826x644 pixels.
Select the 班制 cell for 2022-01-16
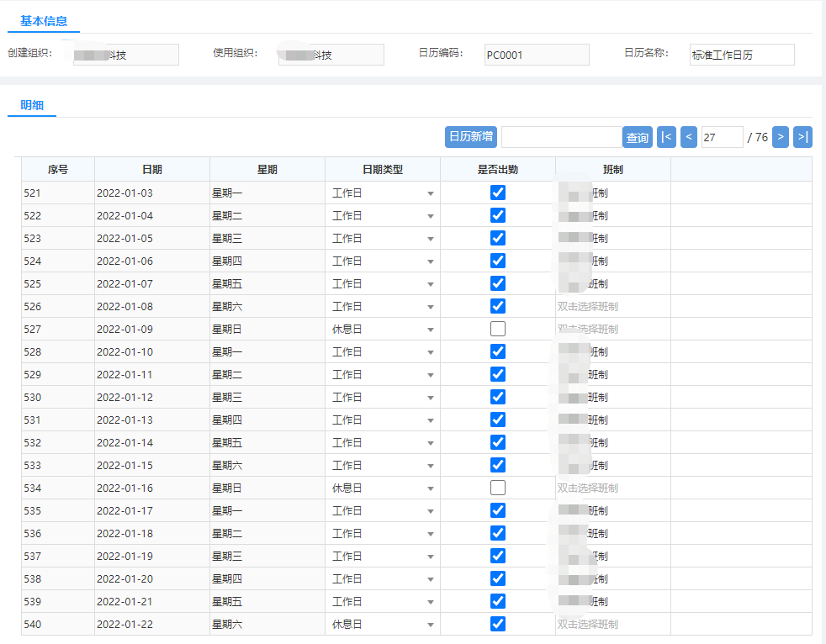(613, 488)
